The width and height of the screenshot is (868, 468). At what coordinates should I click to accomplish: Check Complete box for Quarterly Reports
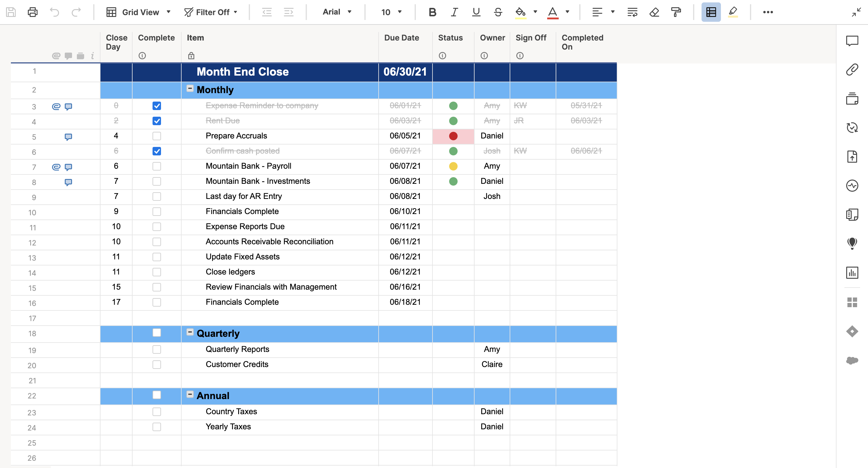pos(157,349)
